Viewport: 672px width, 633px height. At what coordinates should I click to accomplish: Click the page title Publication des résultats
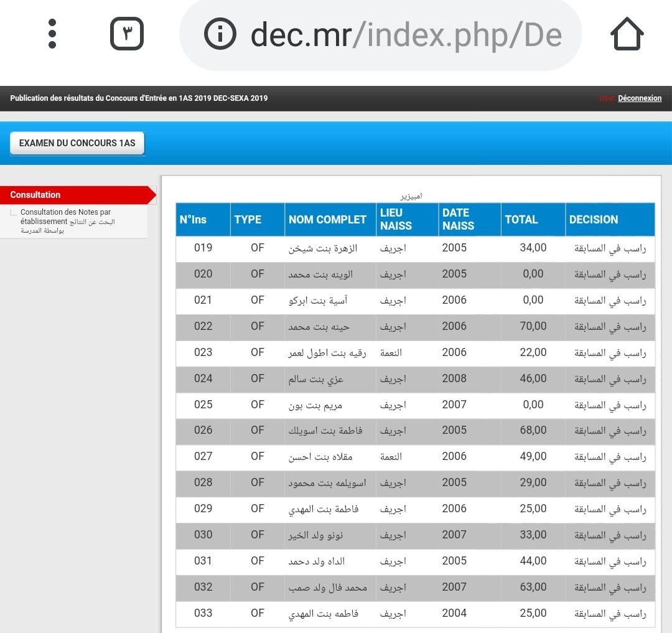[139, 98]
